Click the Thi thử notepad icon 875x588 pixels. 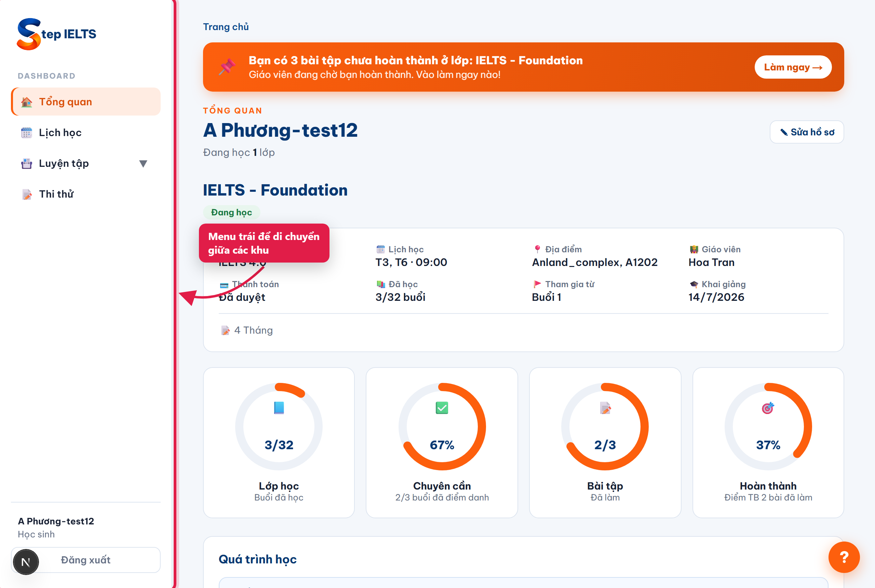click(x=27, y=194)
